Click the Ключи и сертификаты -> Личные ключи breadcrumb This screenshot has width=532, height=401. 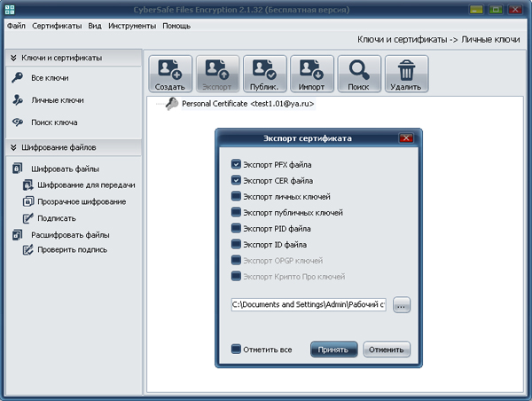pos(438,40)
